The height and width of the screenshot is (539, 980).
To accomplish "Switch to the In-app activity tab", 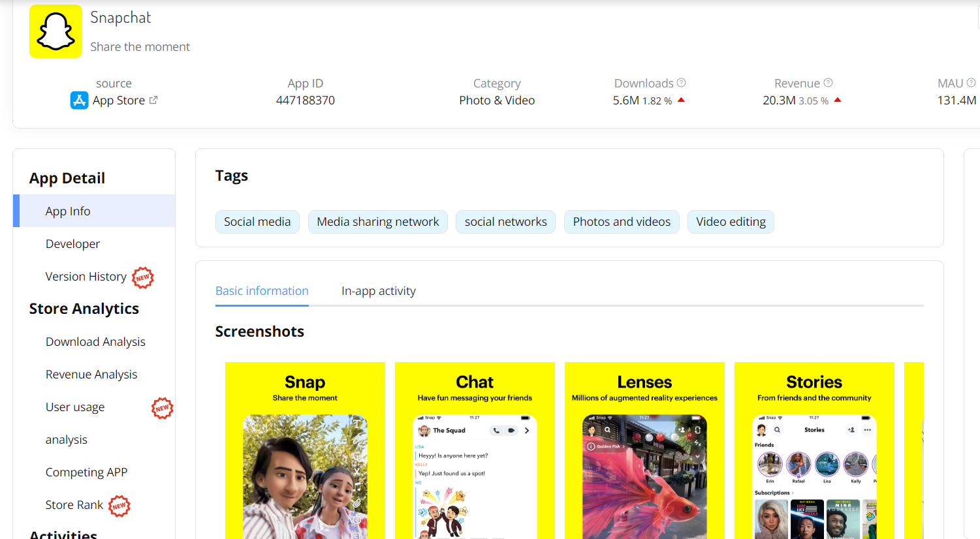I will click(379, 290).
